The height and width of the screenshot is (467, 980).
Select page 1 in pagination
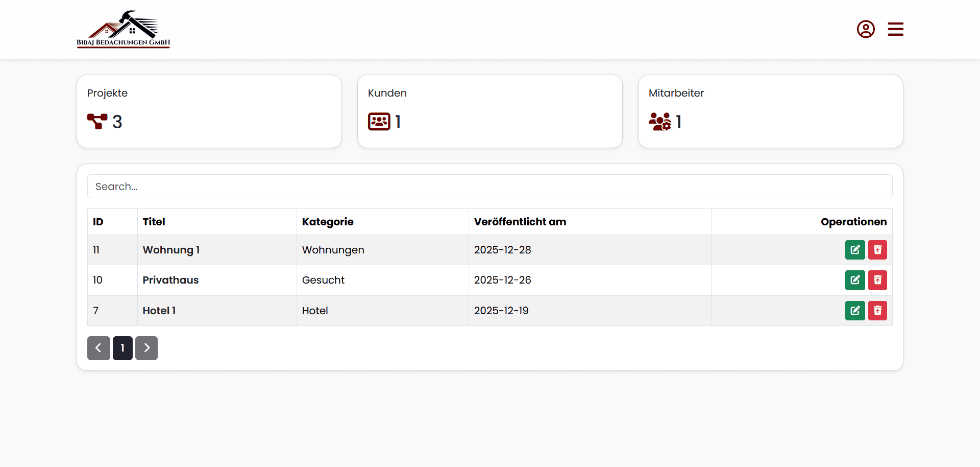click(122, 348)
